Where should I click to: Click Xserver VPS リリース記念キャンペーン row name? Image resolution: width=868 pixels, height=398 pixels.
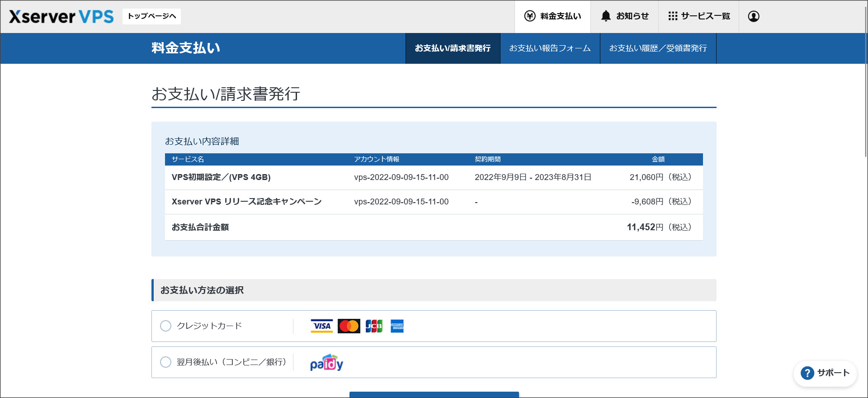point(247,202)
